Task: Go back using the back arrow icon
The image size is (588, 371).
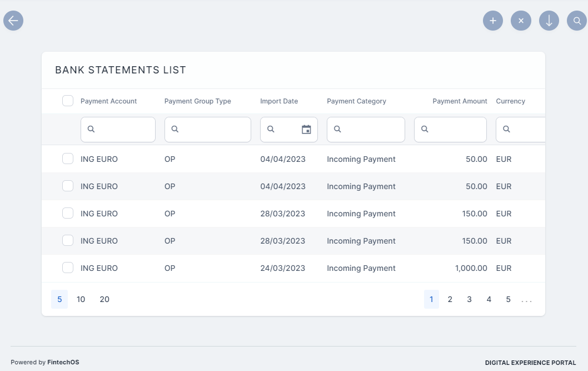Action: [x=13, y=21]
